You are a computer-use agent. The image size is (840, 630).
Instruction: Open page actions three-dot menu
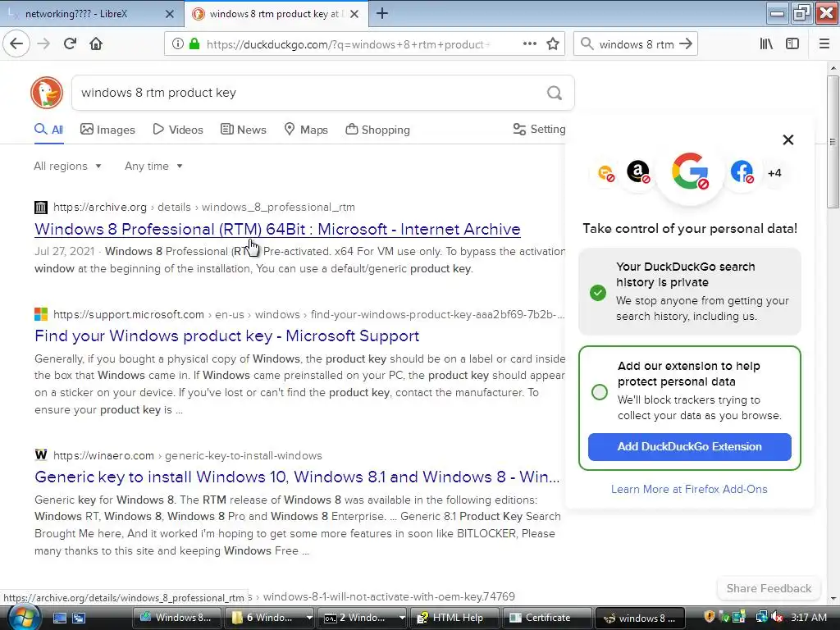tap(530, 44)
